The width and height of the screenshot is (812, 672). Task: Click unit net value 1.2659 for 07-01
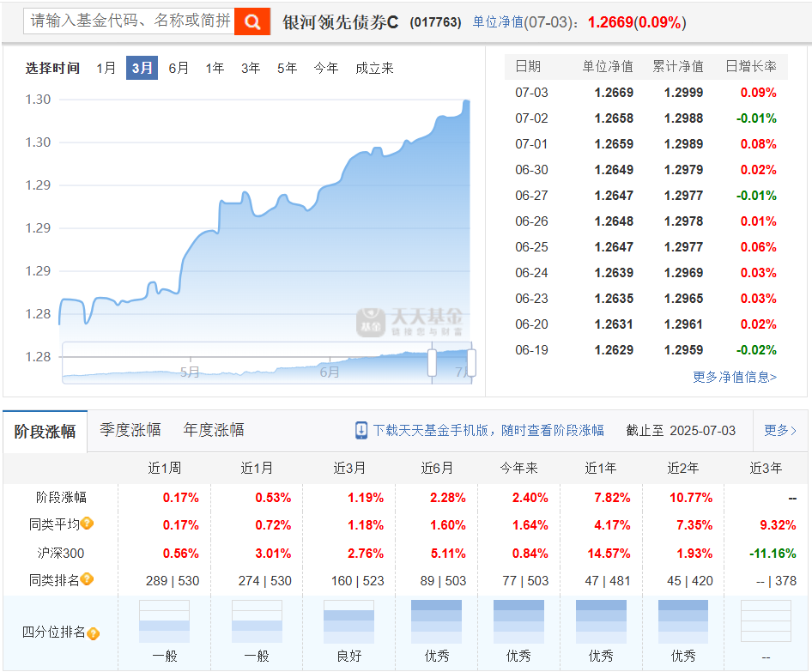click(x=614, y=144)
